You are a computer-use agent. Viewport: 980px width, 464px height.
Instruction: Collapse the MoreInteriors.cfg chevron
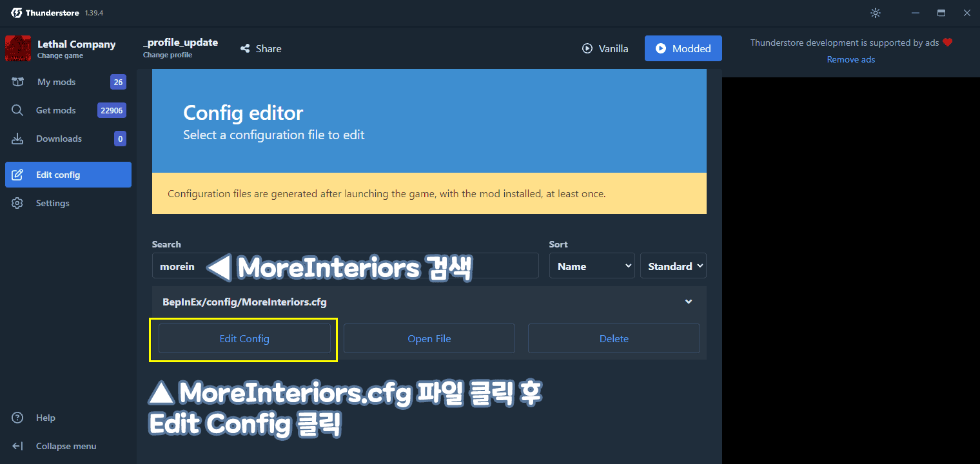(689, 302)
